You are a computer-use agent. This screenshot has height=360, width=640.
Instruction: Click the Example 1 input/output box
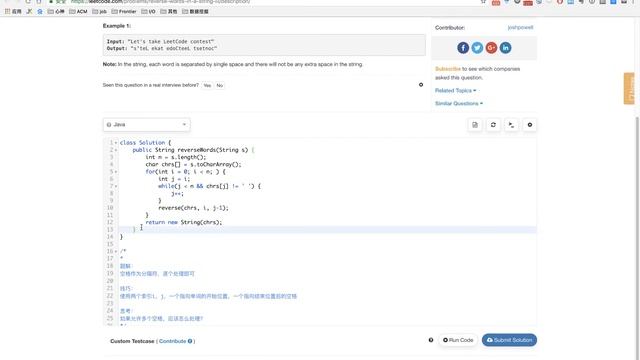[x=264, y=45]
